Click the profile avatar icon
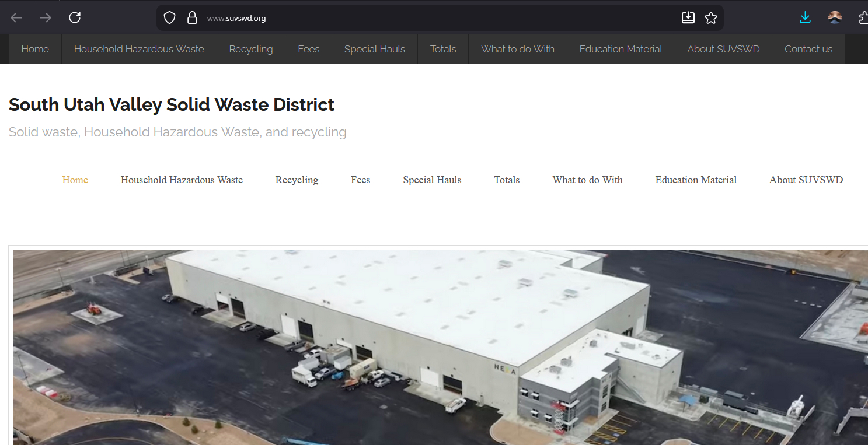The width and height of the screenshot is (868, 445). pyautogui.click(x=835, y=18)
